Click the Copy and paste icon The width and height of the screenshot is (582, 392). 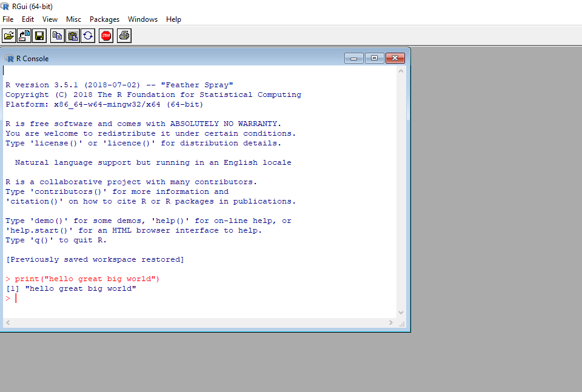point(88,36)
